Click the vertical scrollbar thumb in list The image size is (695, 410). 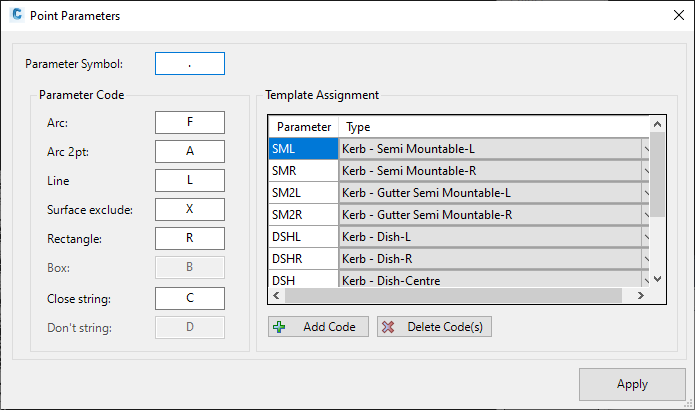[657, 174]
